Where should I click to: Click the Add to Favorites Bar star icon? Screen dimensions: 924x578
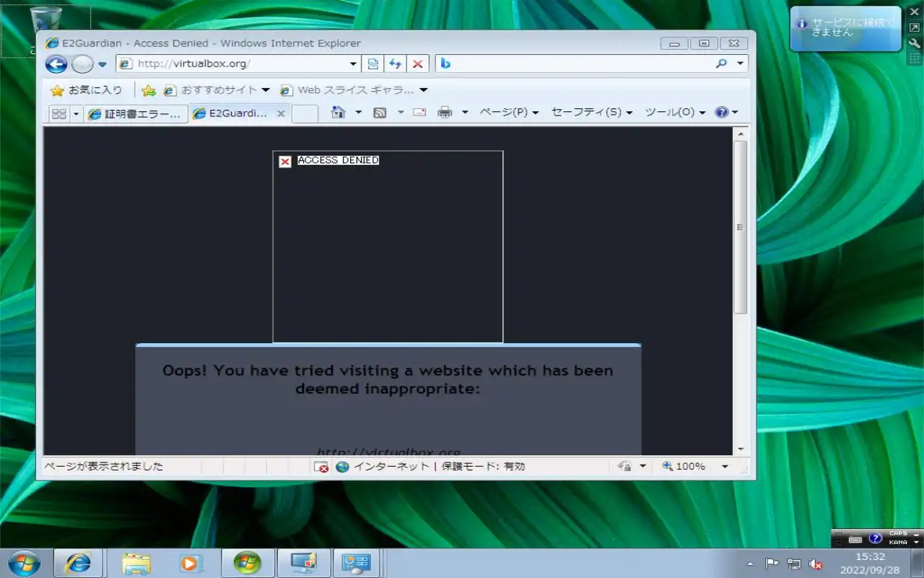[149, 90]
